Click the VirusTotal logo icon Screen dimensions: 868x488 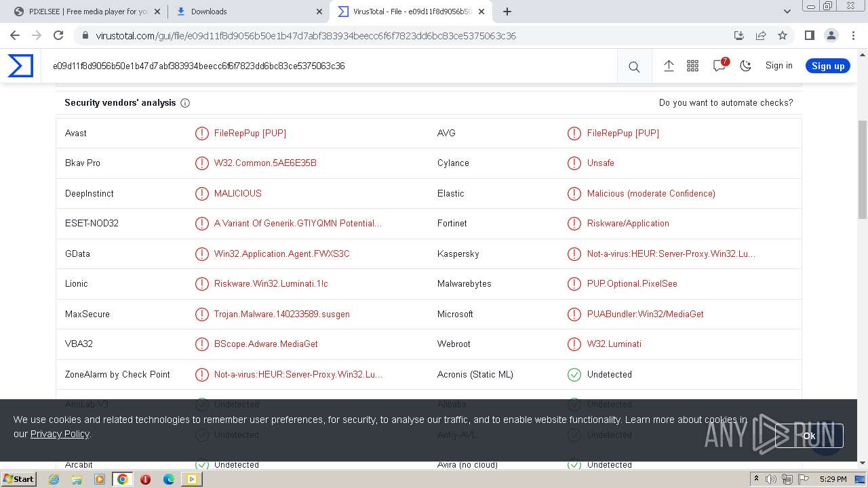point(20,66)
